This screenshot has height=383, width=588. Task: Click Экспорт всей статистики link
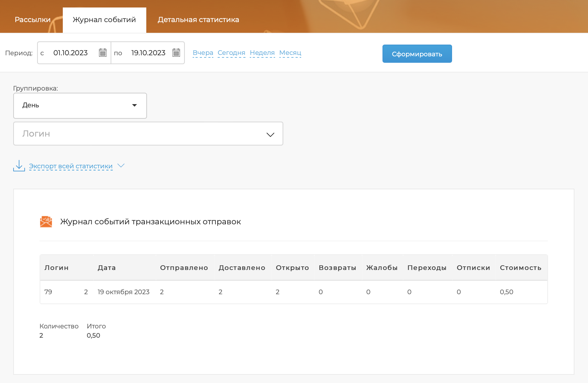point(71,166)
